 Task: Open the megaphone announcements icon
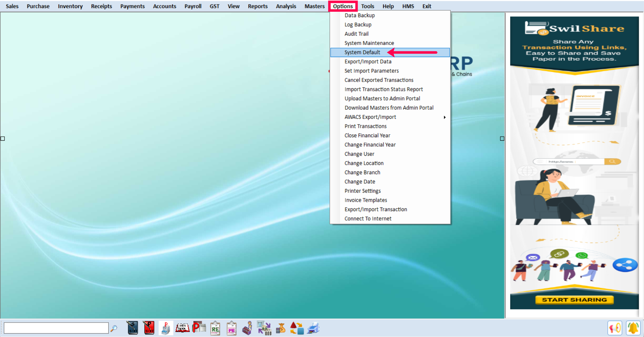[x=614, y=328]
